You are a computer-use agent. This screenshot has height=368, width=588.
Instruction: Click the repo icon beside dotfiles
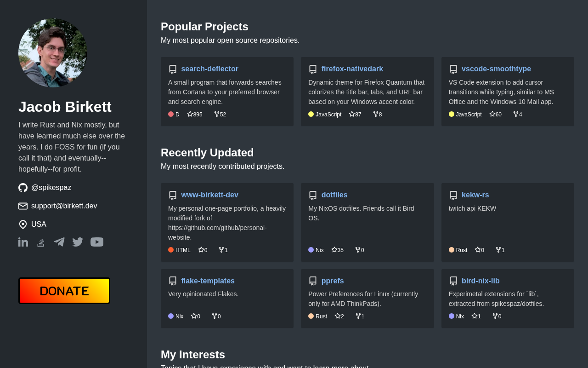pyautogui.click(x=313, y=195)
